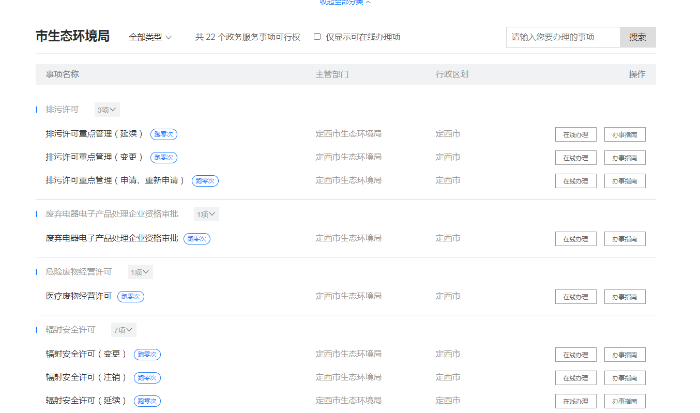Open the 辐射安全许可（变更）item link

(x=85, y=354)
